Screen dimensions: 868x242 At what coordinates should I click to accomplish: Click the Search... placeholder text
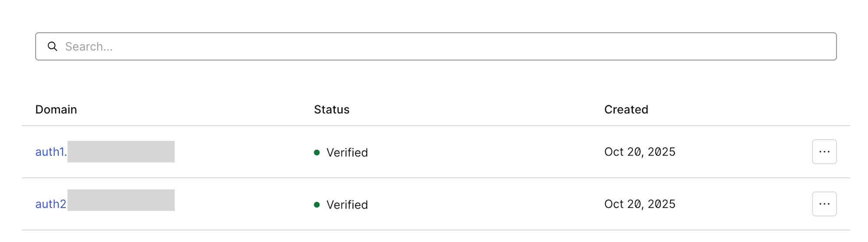89,46
